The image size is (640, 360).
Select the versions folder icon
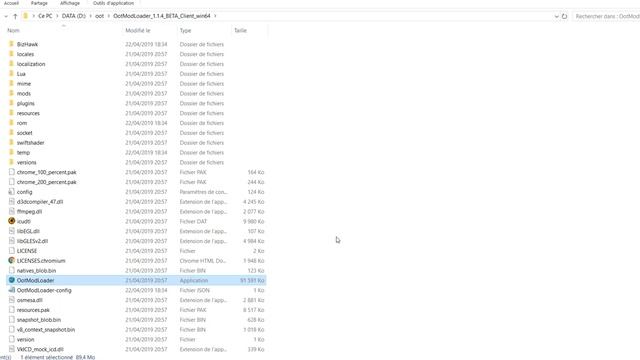tap(11, 162)
